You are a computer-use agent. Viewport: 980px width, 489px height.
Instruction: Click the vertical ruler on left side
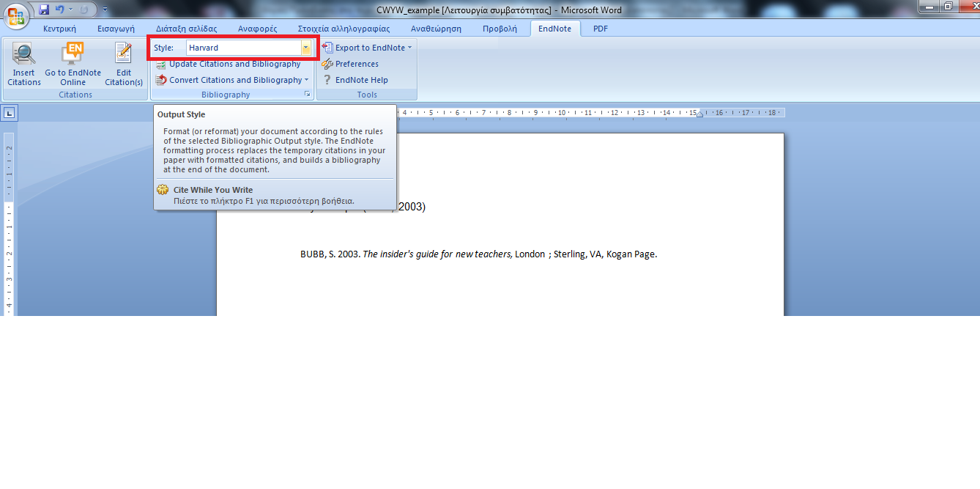click(9, 224)
